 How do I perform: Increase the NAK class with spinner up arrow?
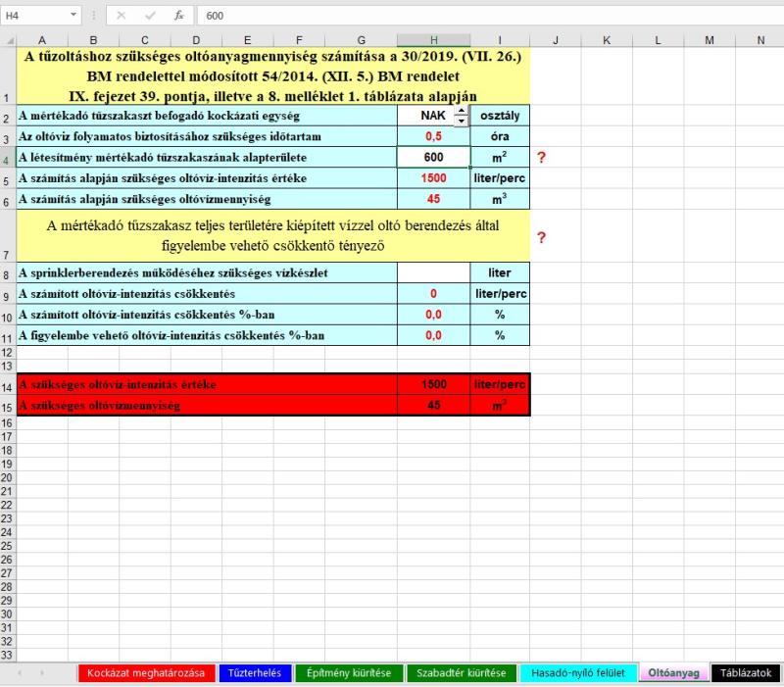coord(461,111)
